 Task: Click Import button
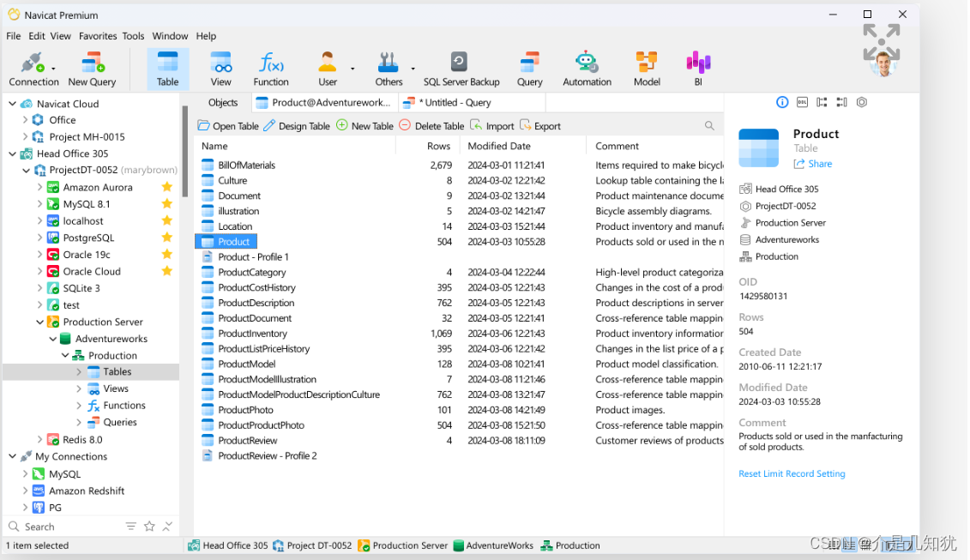coord(492,125)
